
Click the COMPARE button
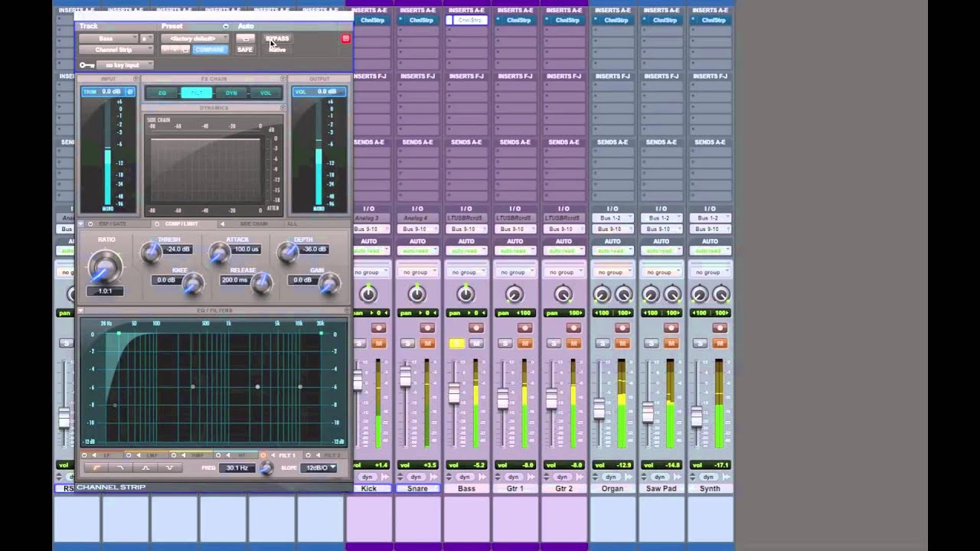210,50
